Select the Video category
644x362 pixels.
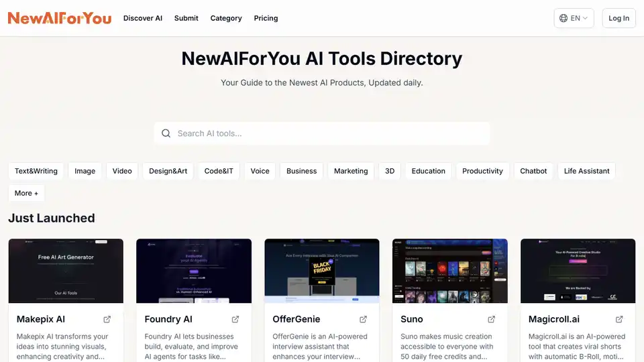(x=122, y=171)
